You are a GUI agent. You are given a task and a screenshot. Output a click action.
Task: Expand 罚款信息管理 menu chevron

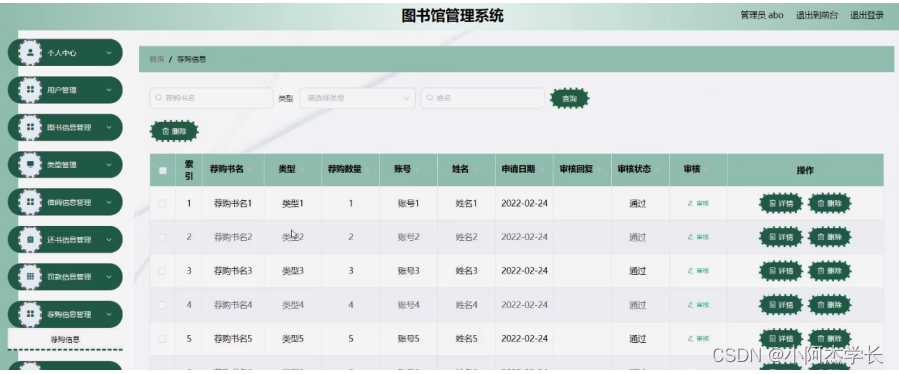click(109, 276)
